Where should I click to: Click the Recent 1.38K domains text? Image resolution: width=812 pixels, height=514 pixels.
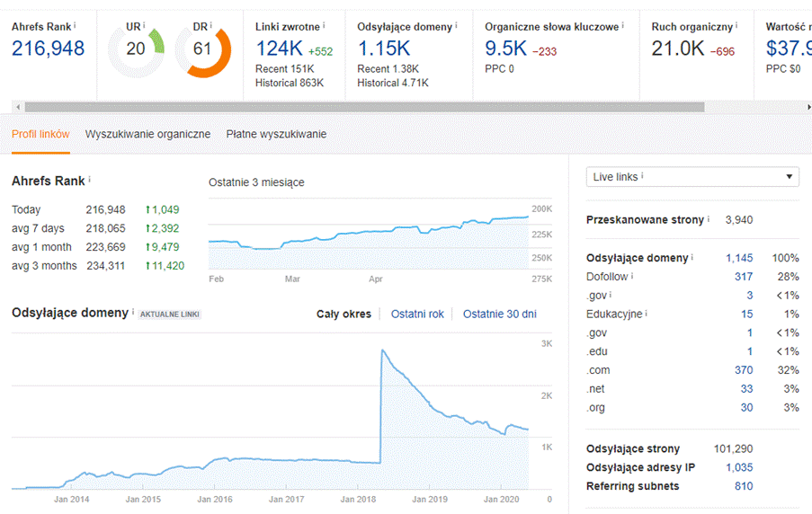388,69
